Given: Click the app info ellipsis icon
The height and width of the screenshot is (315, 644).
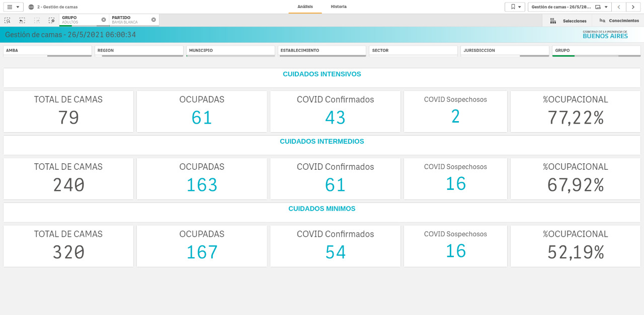Looking at the screenshot, I should [31, 7].
